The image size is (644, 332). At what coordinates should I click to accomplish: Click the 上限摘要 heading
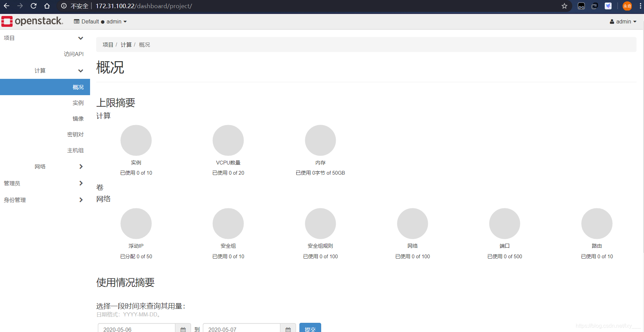116,103
